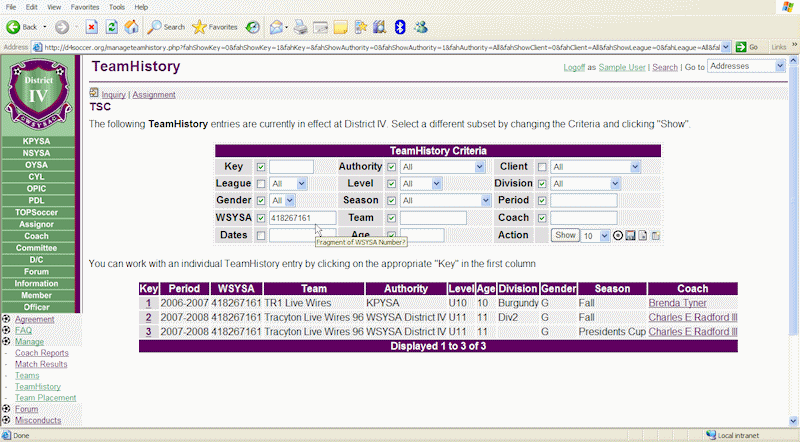Click the Show button

(x=565, y=236)
